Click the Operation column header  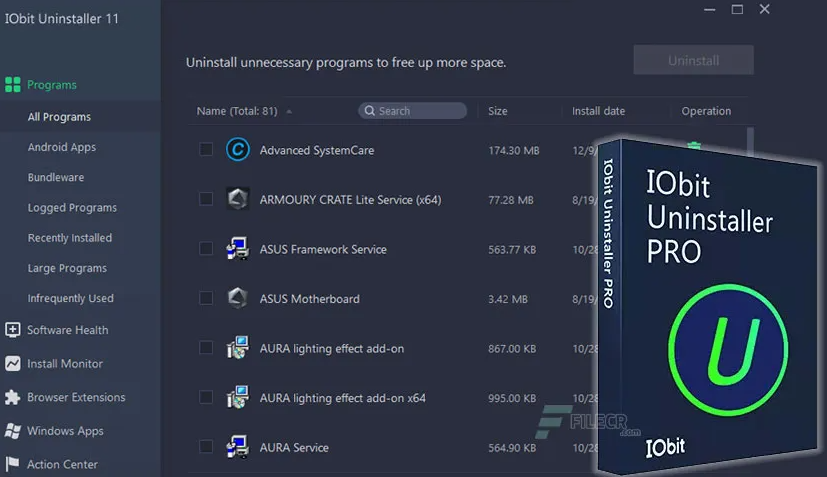coord(706,111)
